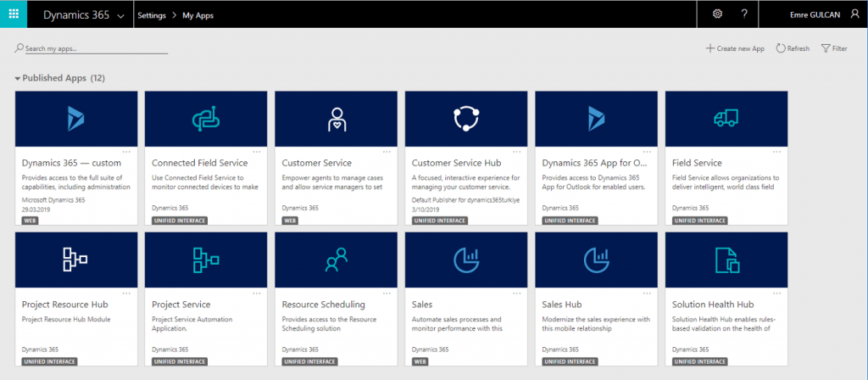Open the Customer Service Hub app icon

click(x=466, y=119)
